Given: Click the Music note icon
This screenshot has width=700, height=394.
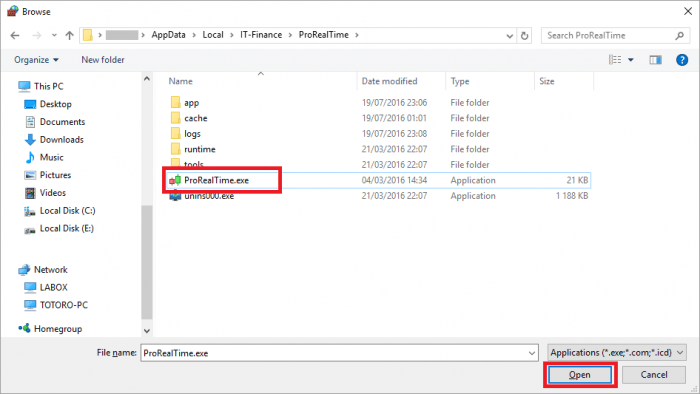Looking at the screenshot, I should click(x=30, y=157).
